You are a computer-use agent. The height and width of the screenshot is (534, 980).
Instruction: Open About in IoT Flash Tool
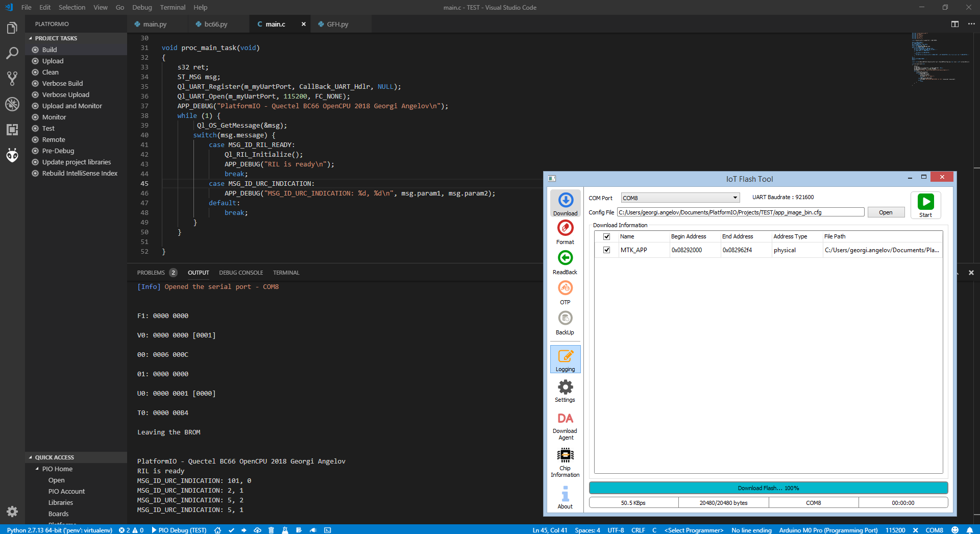coord(565,498)
